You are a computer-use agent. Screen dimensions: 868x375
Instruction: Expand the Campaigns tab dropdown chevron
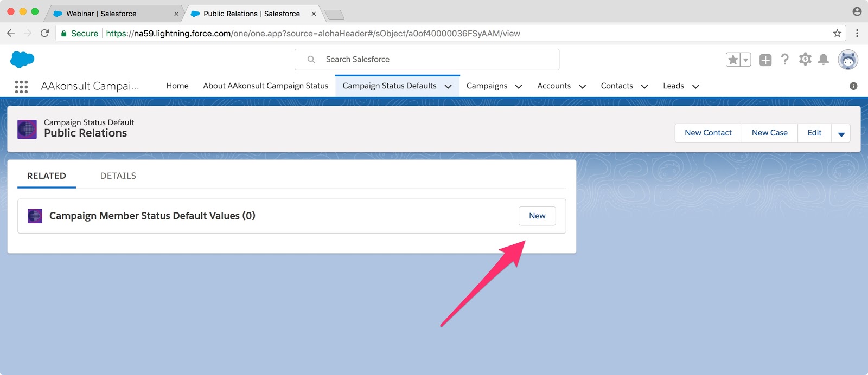[x=519, y=86]
